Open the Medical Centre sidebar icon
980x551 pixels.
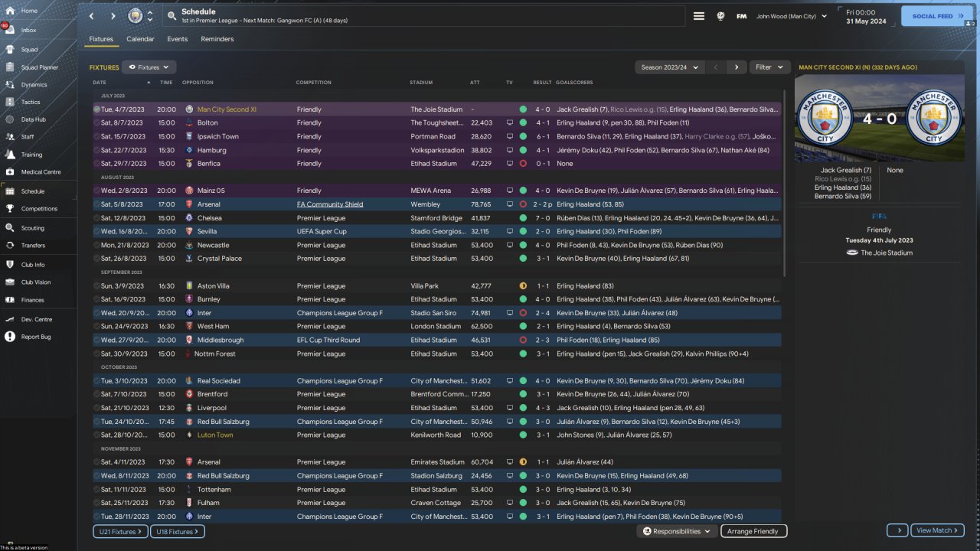pos(9,172)
